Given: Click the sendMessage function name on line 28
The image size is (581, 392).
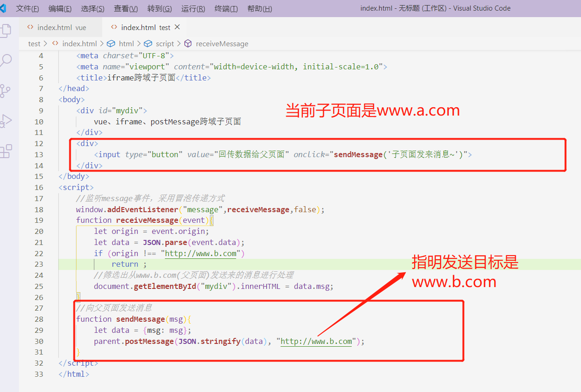Looking at the screenshot, I should tap(141, 319).
